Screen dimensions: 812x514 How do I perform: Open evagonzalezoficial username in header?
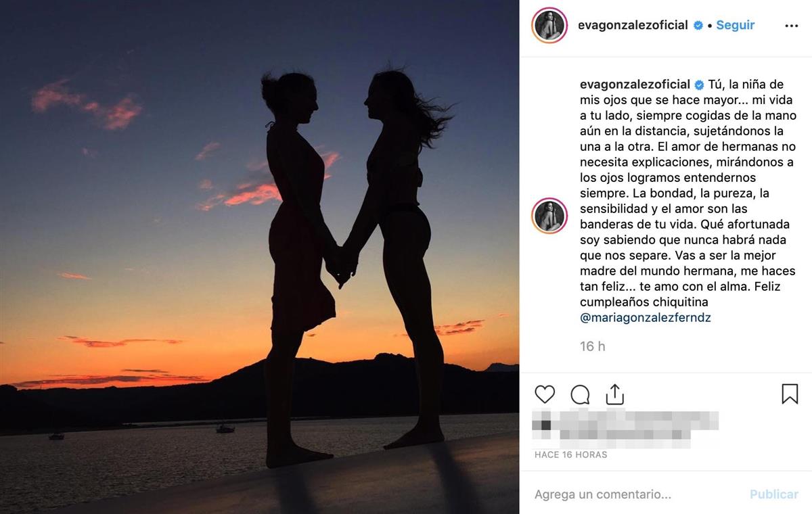[x=633, y=26]
